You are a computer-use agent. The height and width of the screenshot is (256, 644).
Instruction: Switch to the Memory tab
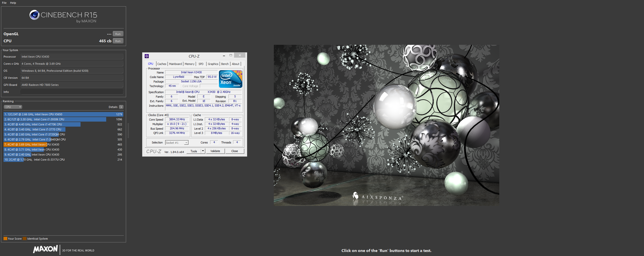[x=190, y=64]
